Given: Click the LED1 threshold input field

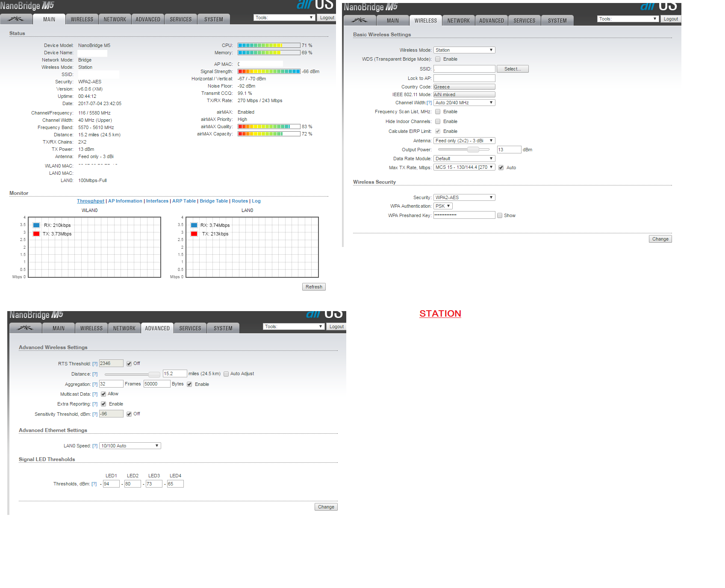Looking at the screenshot, I should click(111, 484).
